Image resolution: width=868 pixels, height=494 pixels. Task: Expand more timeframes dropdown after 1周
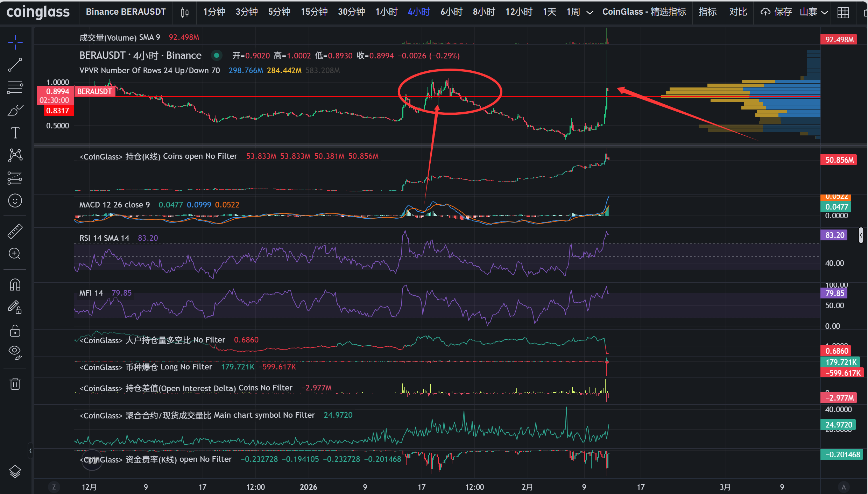pyautogui.click(x=590, y=13)
